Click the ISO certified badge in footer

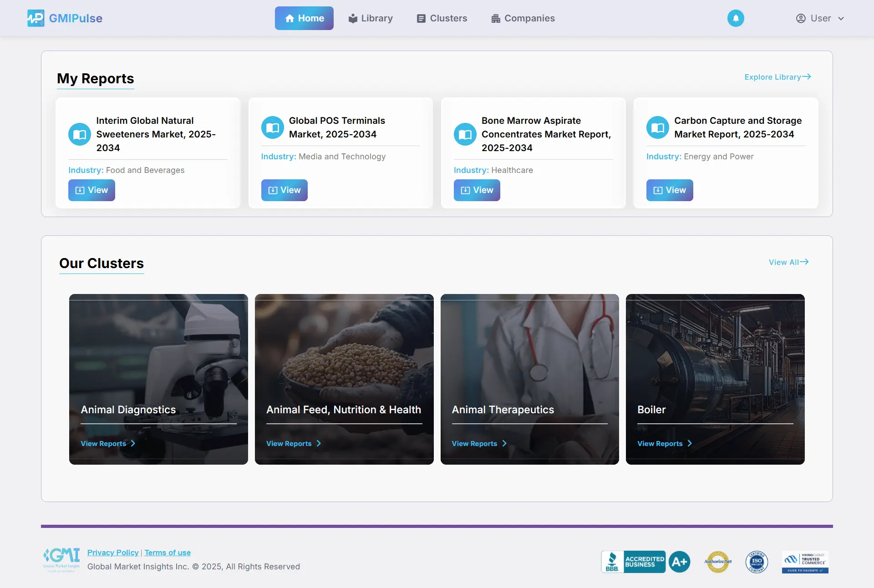point(756,562)
